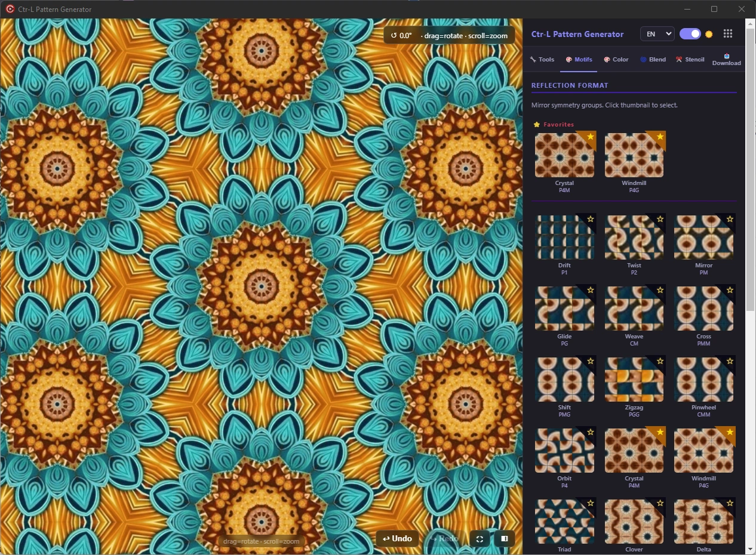
Task: Favorite the Orbit pattern with its star
Action: coord(590,432)
